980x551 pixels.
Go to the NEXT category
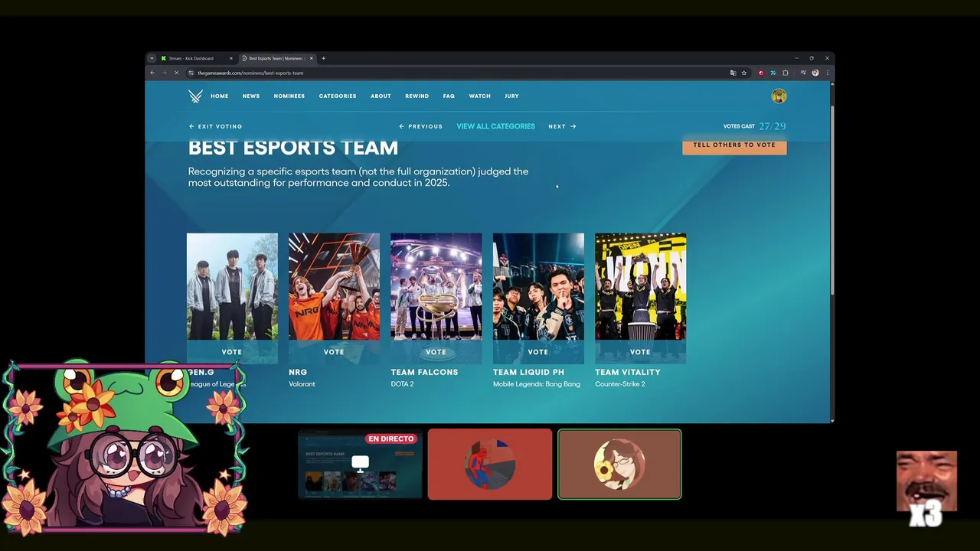(x=562, y=126)
